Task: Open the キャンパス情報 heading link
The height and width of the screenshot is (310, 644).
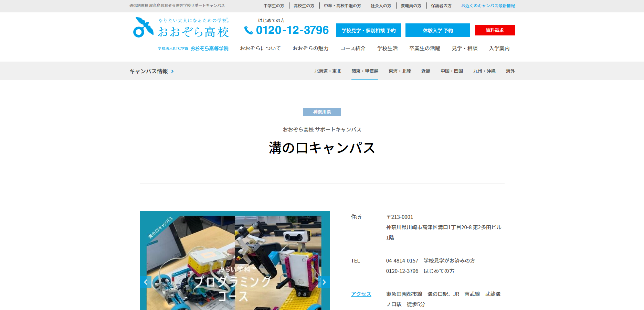Action: point(149,71)
